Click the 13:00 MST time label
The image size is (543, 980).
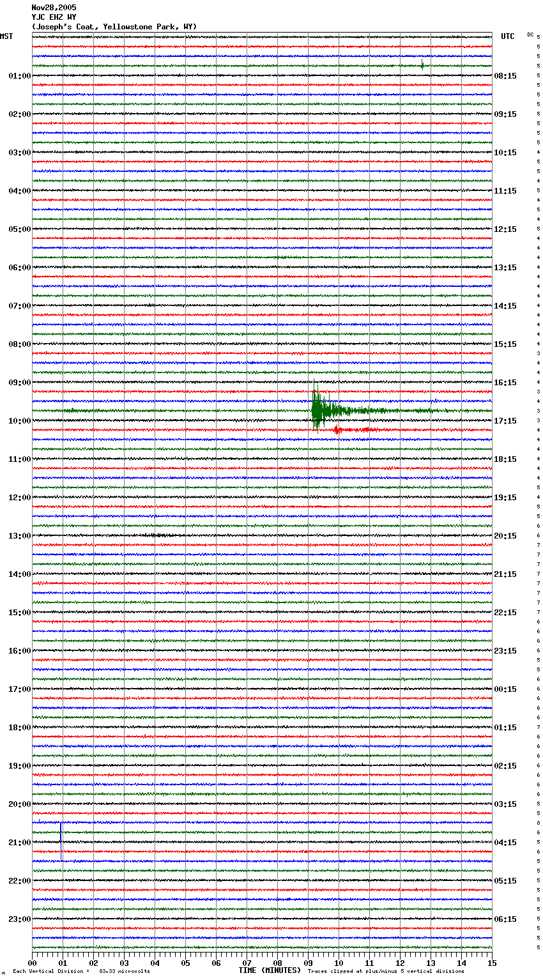pos(20,536)
